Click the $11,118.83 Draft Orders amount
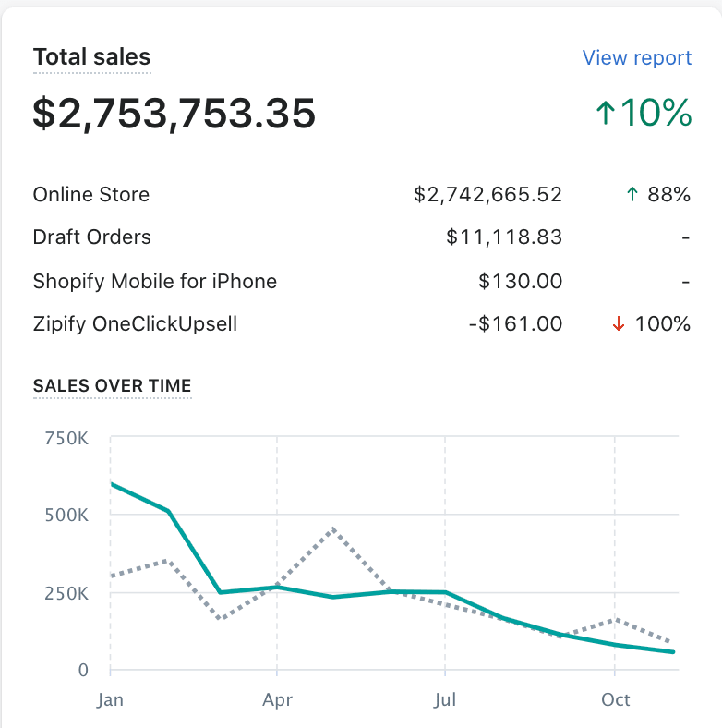 click(x=504, y=237)
